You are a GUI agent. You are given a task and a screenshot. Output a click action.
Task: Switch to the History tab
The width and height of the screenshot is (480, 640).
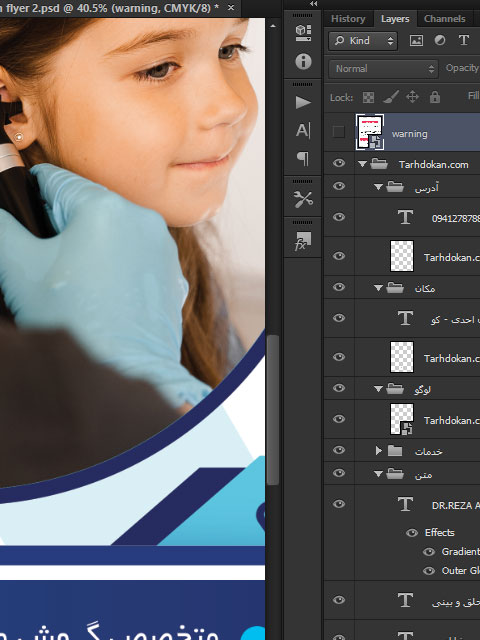click(x=348, y=19)
